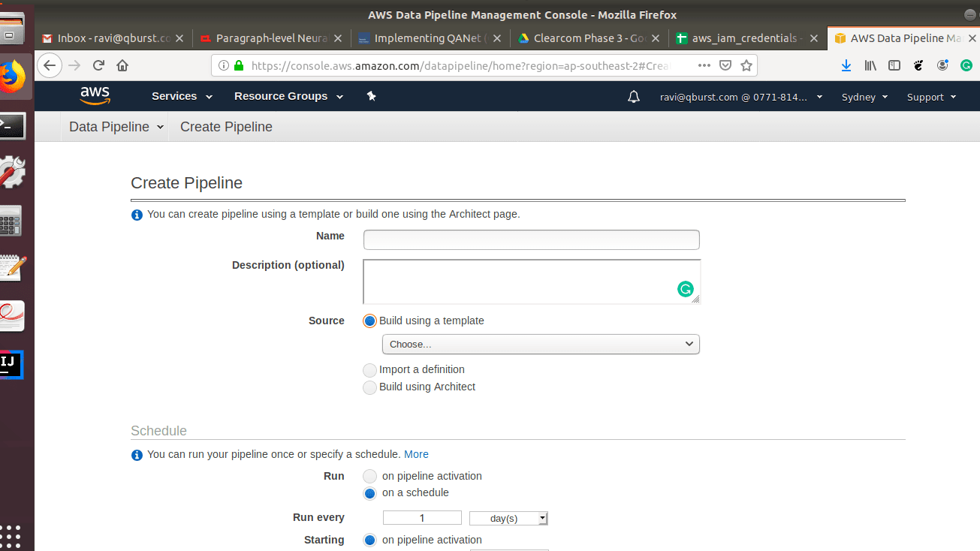Open the Terminal from the dock
Viewport: 980px width, 551px height.
[x=12, y=125]
